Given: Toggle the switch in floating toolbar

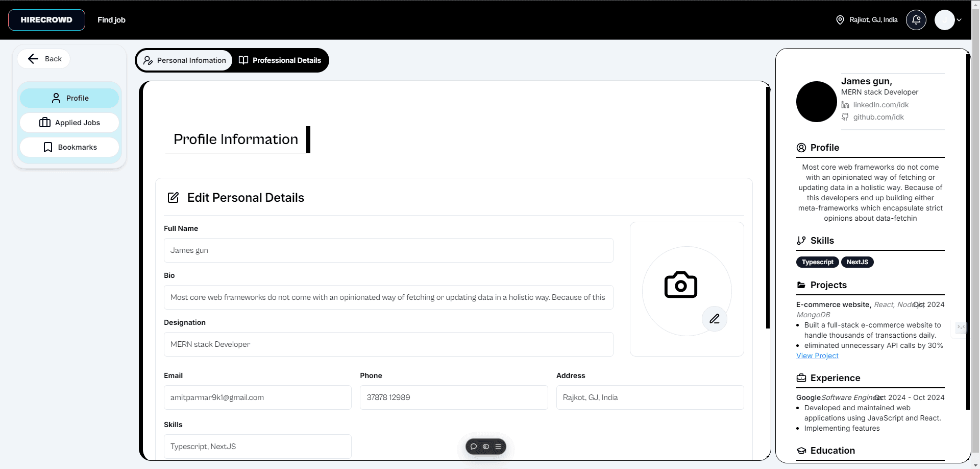Looking at the screenshot, I should [486, 447].
